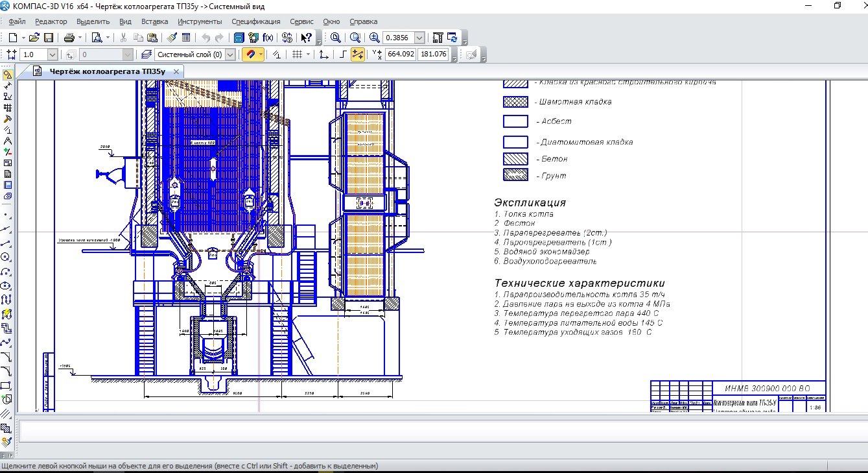Expand the 1.0 view scale dropdown

53,55
